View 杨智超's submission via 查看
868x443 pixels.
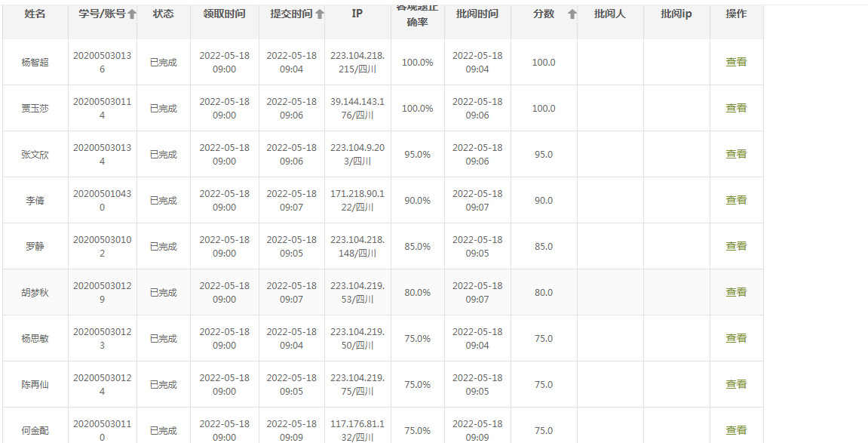tap(736, 62)
